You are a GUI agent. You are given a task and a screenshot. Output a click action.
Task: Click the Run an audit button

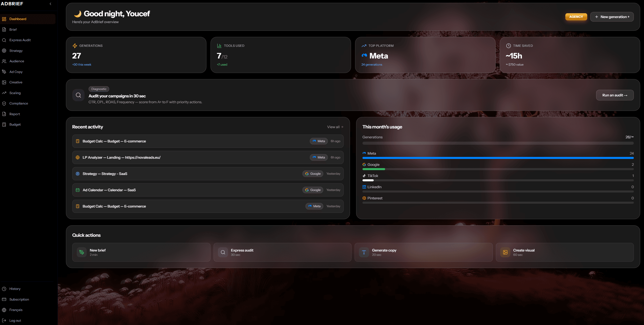(x=614, y=95)
